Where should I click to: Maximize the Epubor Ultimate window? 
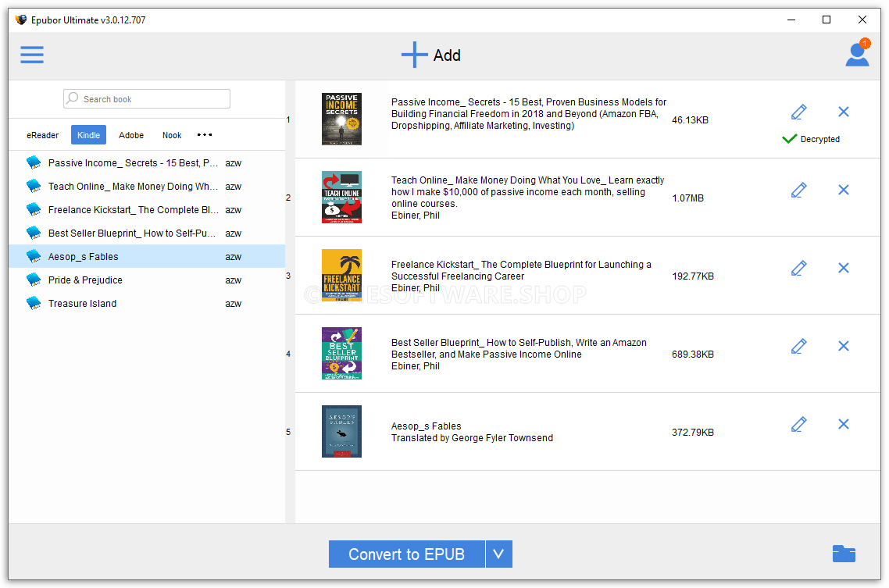coord(827,20)
